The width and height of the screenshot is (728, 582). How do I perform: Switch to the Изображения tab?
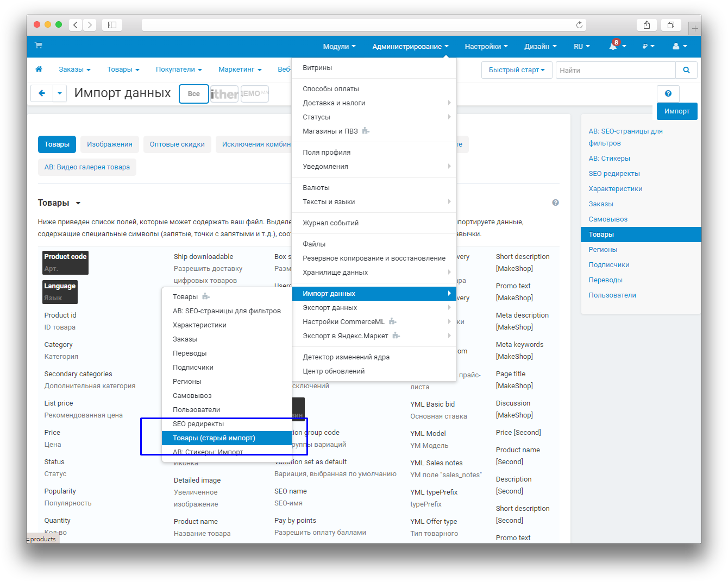coord(110,144)
